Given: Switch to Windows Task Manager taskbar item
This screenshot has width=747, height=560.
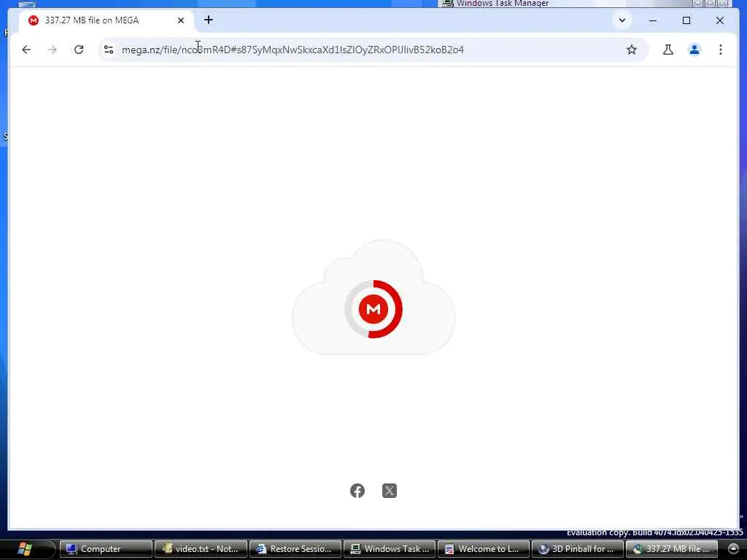Looking at the screenshot, I should [x=390, y=549].
